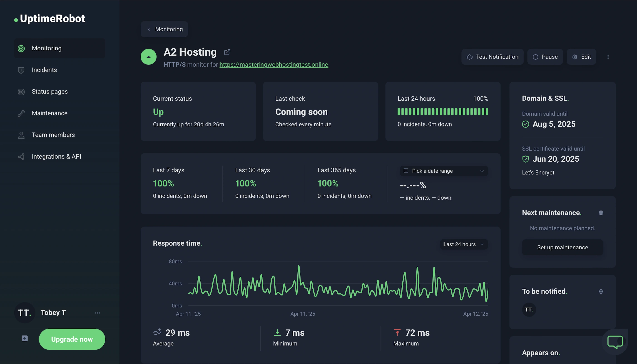
Task: Open Incidents in the sidebar
Action: [x=44, y=70]
